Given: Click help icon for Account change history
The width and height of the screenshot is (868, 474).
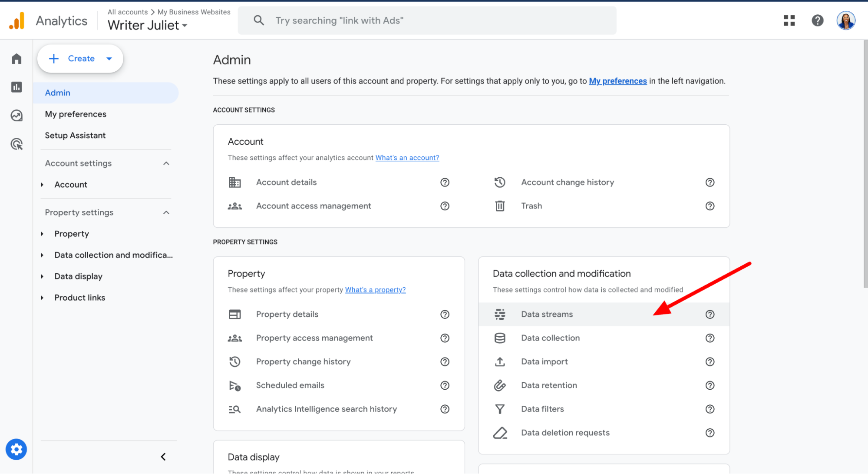Looking at the screenshot, I should click(x=710, y=182).
